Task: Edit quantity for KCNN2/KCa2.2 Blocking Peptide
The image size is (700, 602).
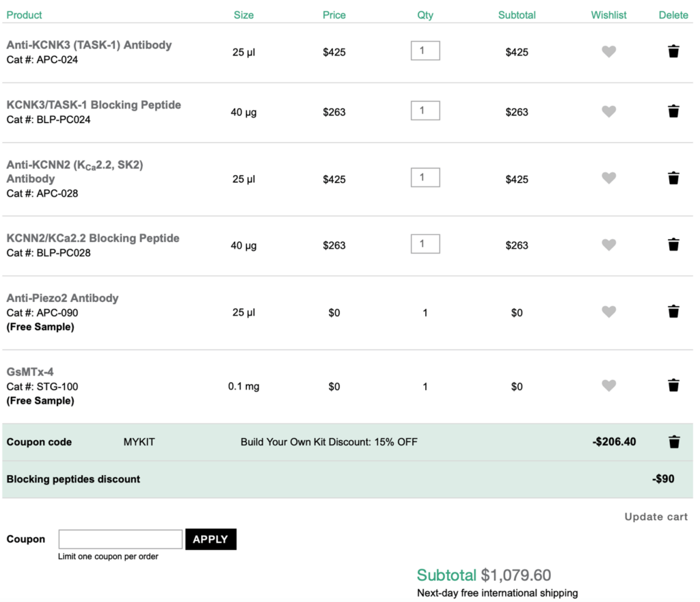Action: tap(425, 244)
